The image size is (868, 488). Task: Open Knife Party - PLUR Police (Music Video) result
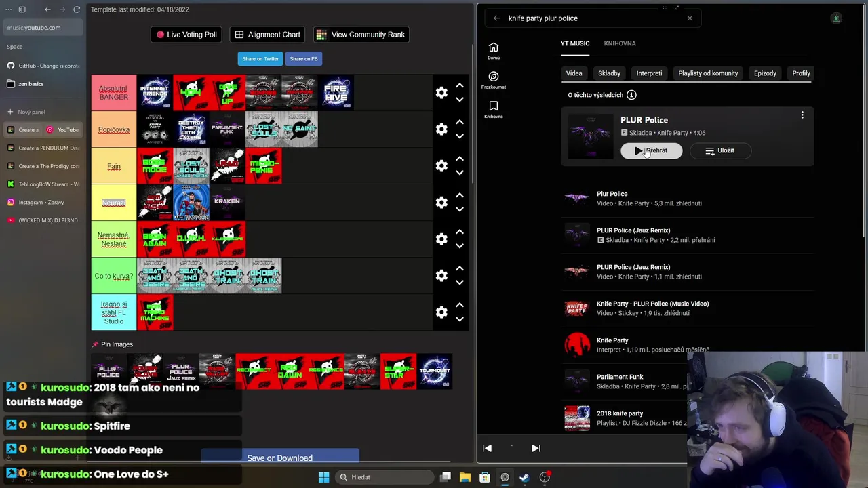pos(687,308)
